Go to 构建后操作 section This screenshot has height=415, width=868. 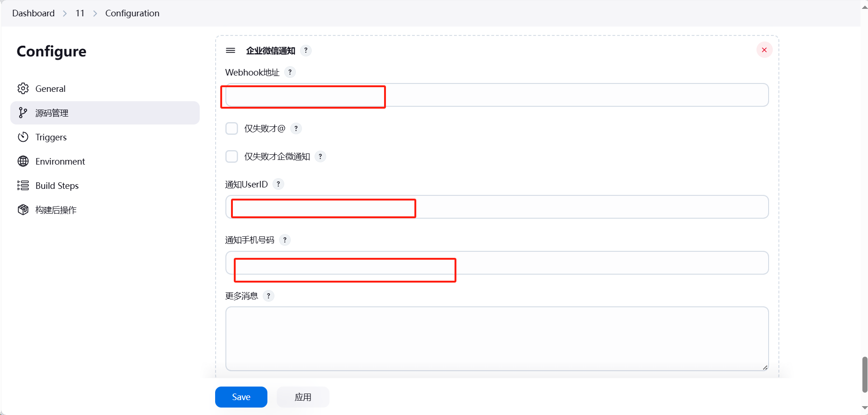click(x=105, y=210)
